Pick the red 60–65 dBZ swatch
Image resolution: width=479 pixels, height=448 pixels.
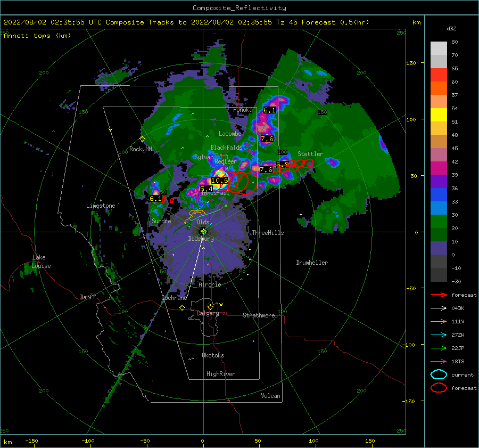[439, 75]
